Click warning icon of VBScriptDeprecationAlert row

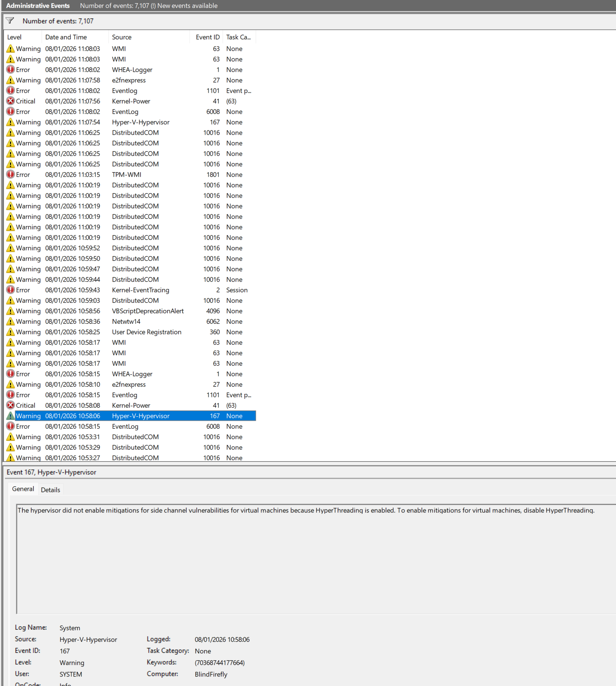11,311
